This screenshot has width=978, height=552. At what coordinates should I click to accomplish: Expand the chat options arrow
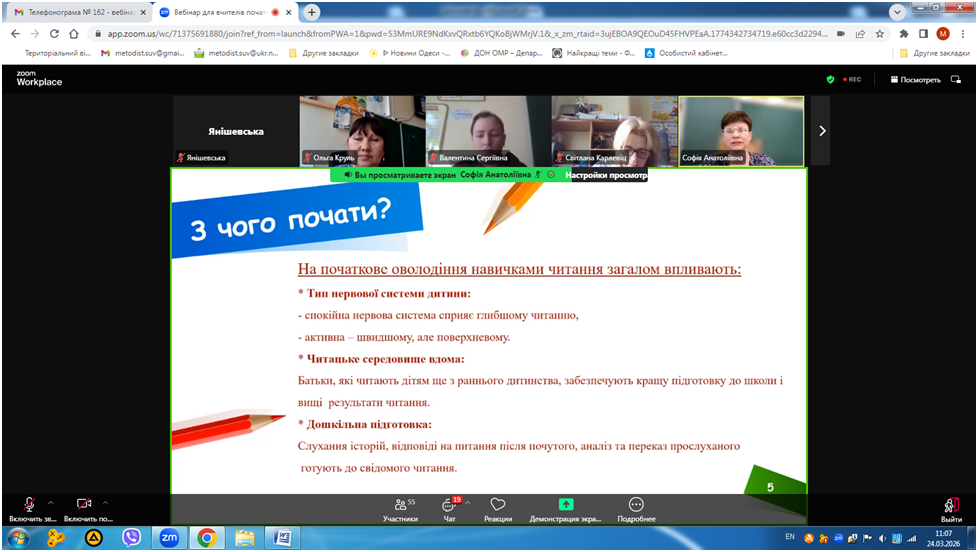(468, 503)
